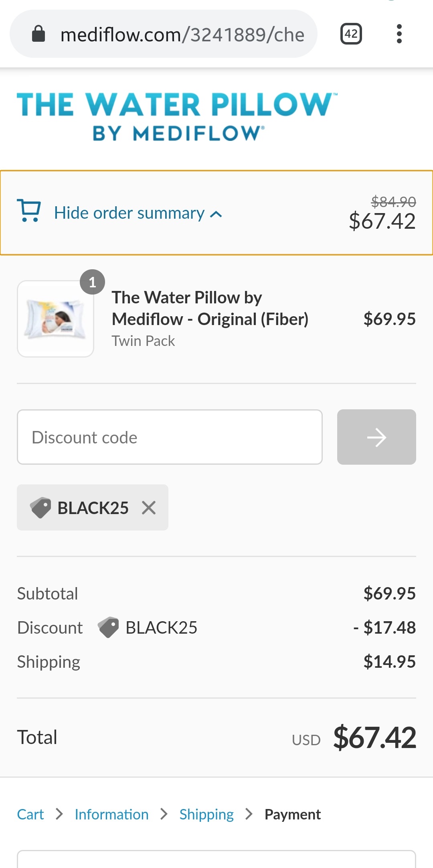The image size is (433, 868).
Task: Remove the BLACK25 discount code
Action: point(149,508)
